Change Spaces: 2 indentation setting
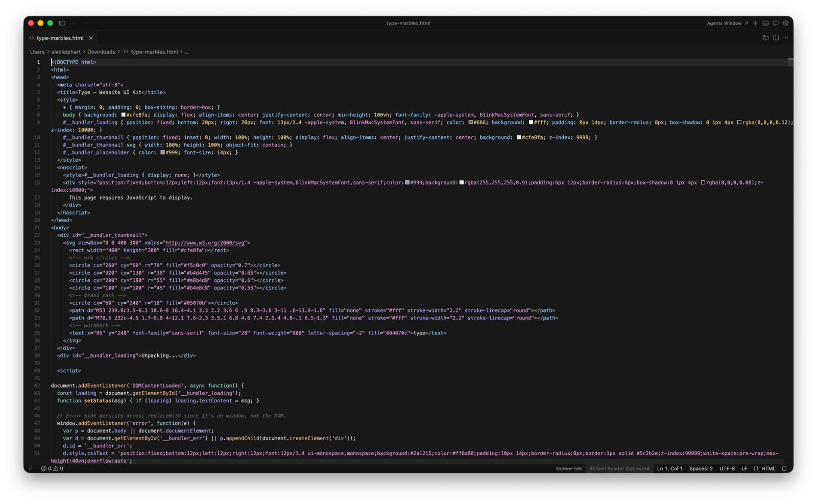Image resolution: width=817 pixels, height=504 pixels. (x=701, y=468)
